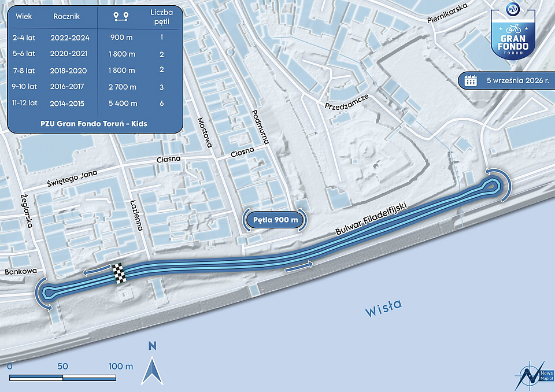Click the date label 5 września 2026 r.
The width and height of the screenshot is (555, 392).
coord(518,81)
